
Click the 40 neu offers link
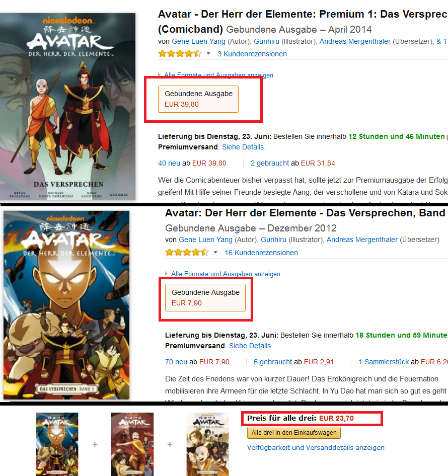coord(169,163)
